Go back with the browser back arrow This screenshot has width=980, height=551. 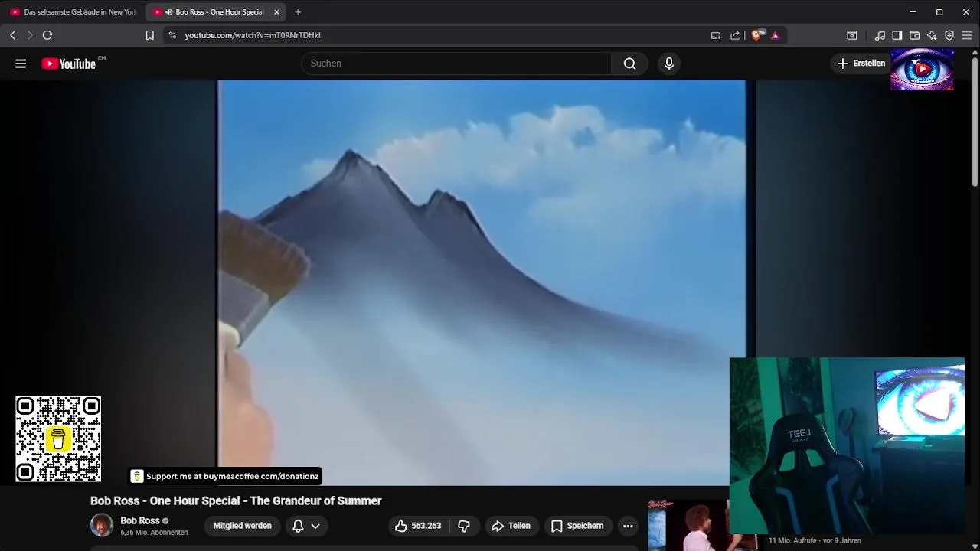click(x=13, y=35)
